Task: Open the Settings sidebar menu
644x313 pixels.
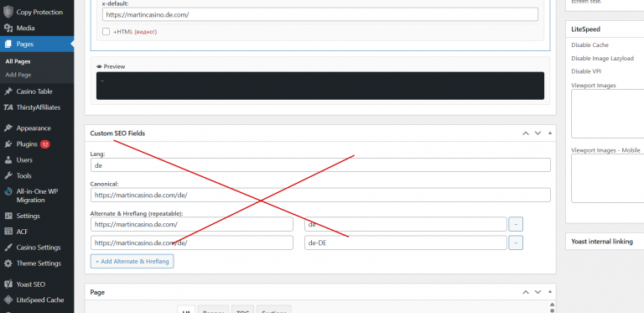Action: coord(37,216)
